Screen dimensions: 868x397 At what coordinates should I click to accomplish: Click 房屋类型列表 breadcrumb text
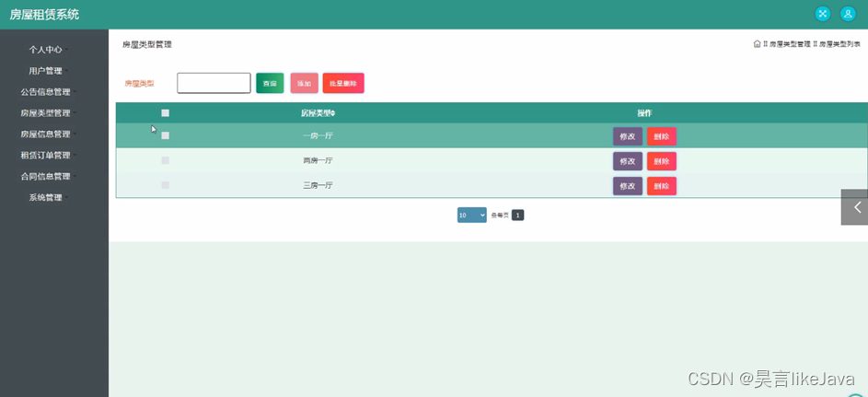[x=839, y=44]
